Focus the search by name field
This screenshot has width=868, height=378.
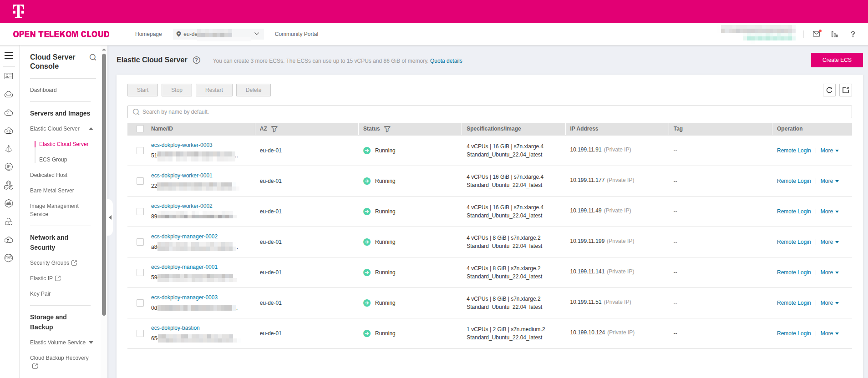pyautogui.click(x=489, y=112)
